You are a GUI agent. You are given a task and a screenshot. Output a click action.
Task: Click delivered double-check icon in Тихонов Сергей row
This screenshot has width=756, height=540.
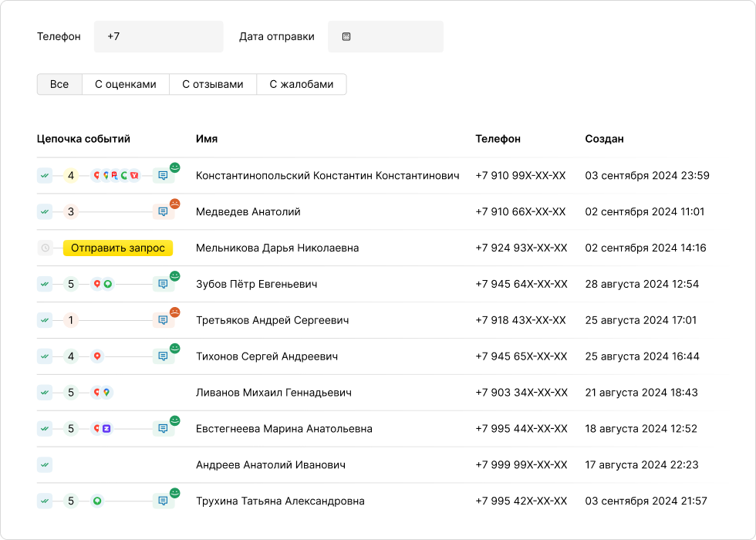pyautogui.click(x=45, y=356)
